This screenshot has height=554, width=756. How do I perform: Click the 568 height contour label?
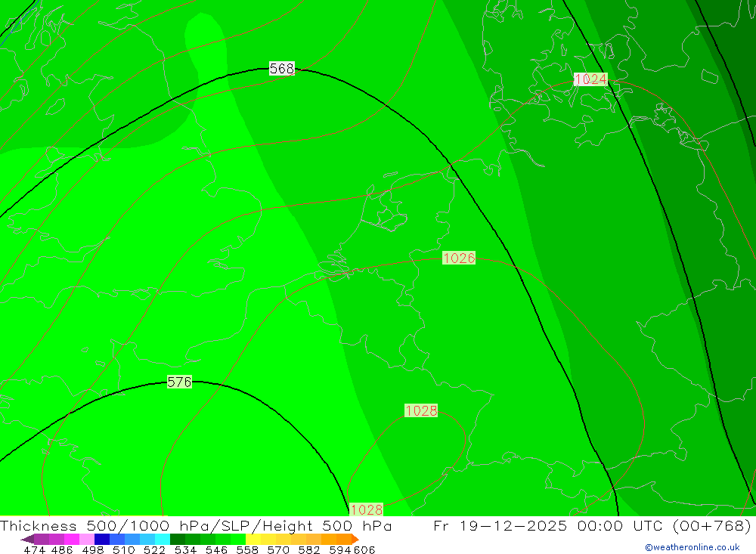(281, 69)
